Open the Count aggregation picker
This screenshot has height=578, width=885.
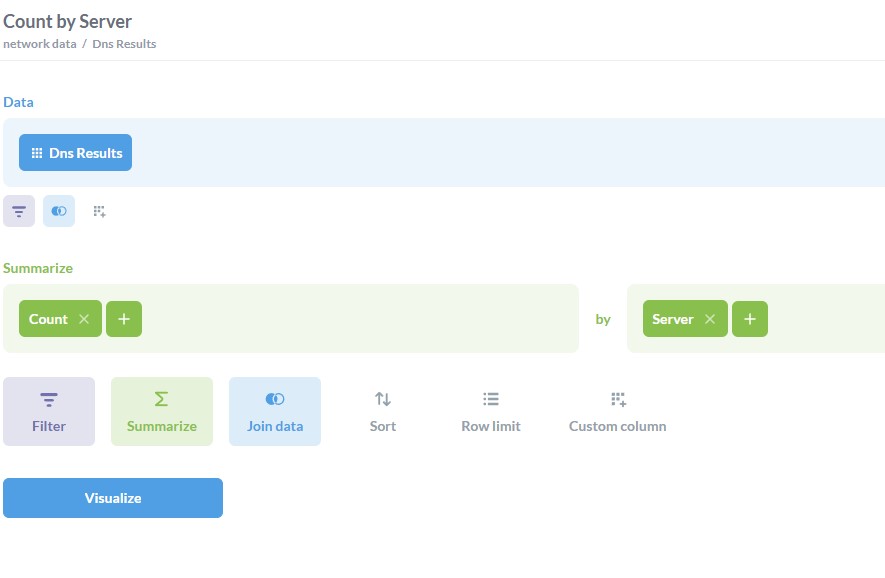coord(48,318)
